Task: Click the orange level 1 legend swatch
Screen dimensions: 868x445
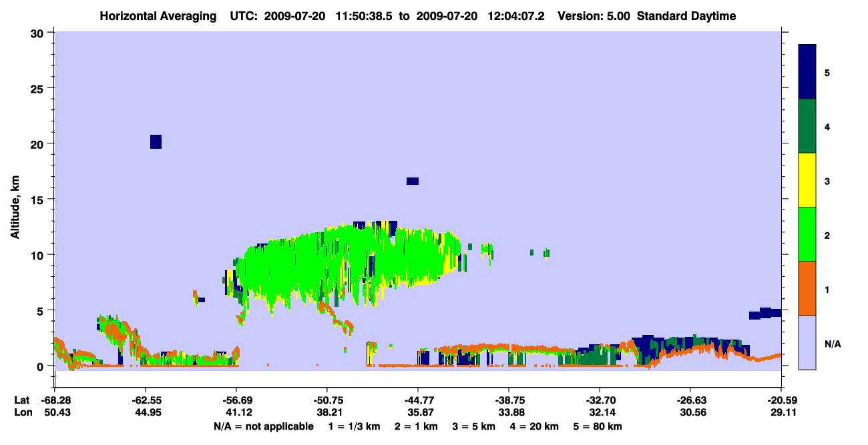Action: pyautogui.click(x=807, y=288)
